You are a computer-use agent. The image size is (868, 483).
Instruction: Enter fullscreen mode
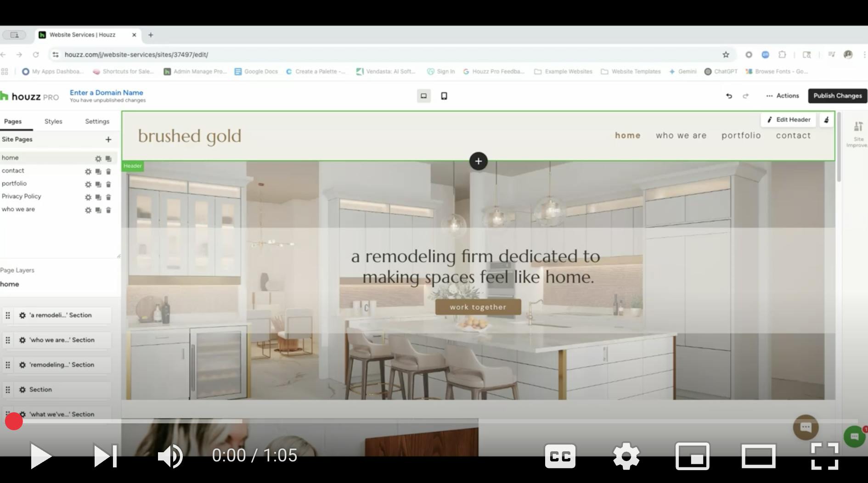(824, 456)
